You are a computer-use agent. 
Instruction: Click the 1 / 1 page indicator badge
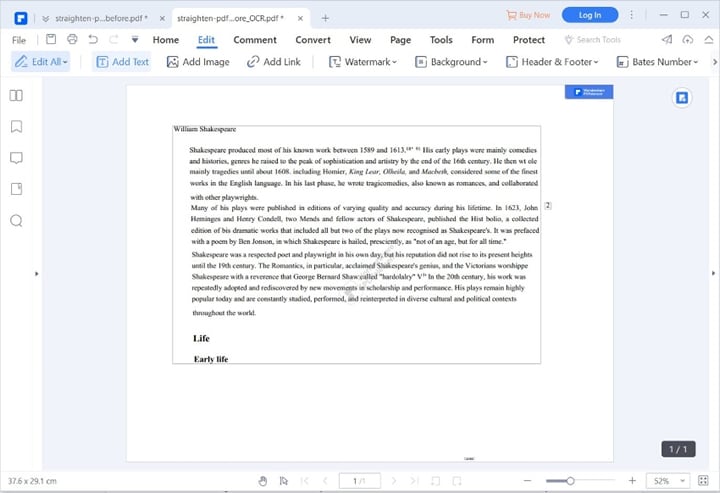tap(678, 449)
